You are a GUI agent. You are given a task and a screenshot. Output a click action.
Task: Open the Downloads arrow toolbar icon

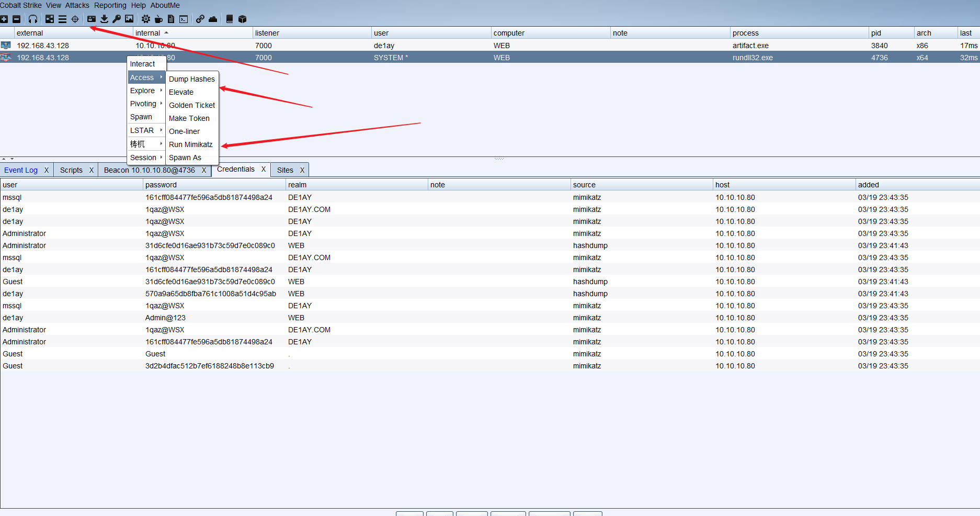[104, 19]
